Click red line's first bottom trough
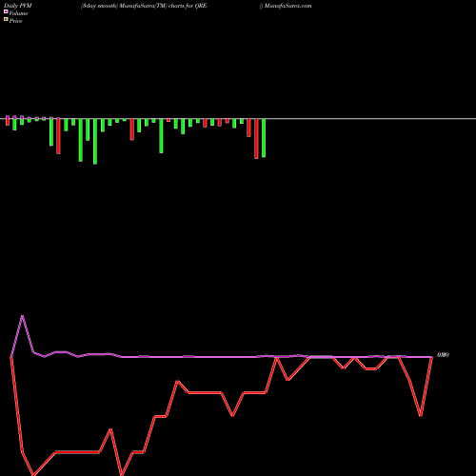 [33, 474]
